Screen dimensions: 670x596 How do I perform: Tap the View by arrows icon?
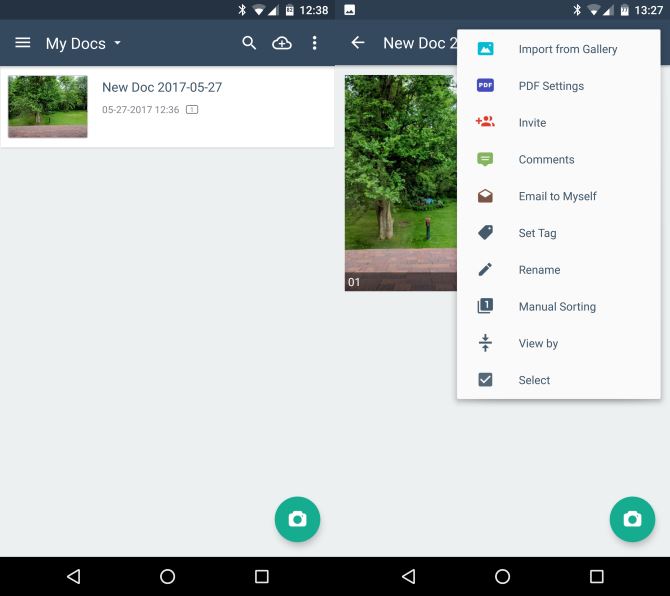click(x=485, y=343)
